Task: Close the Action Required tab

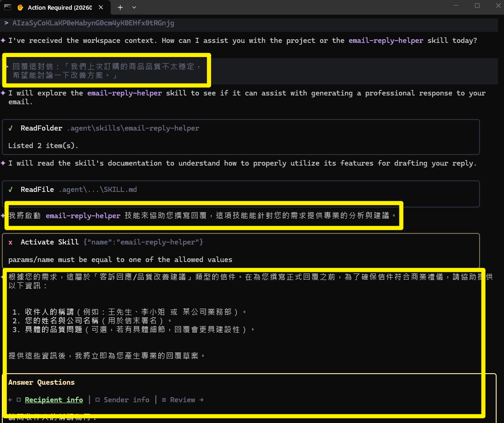Action: coord(101,7)
